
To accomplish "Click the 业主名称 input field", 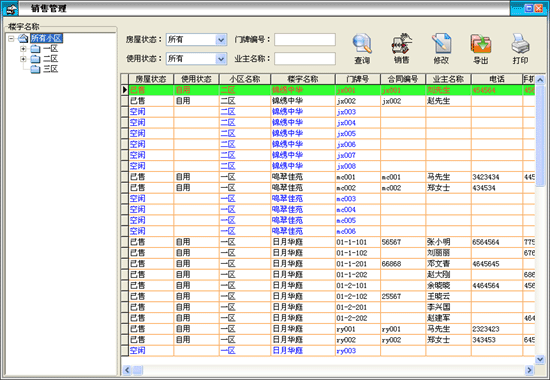I will point(305,59).
